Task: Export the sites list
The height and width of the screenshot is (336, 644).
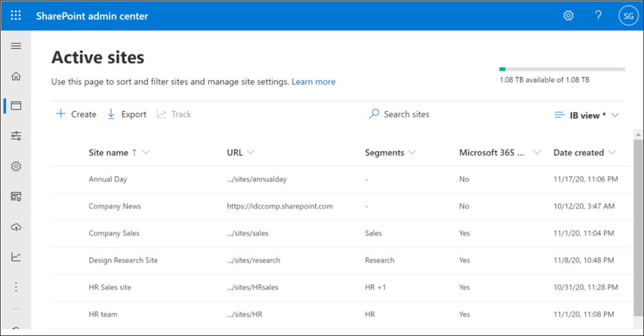Action: (x=126, y=114)
